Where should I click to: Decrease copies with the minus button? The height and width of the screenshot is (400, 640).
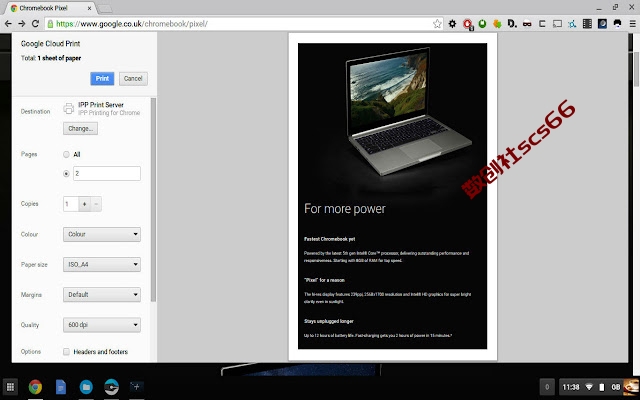click(x=96, y=204)
